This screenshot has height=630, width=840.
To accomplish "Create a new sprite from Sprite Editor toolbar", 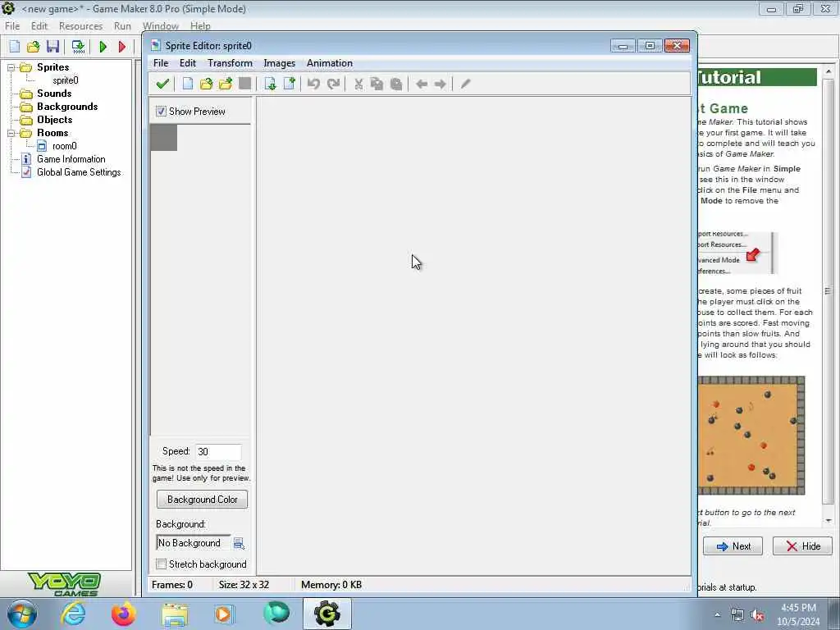I will coord(188,84).
